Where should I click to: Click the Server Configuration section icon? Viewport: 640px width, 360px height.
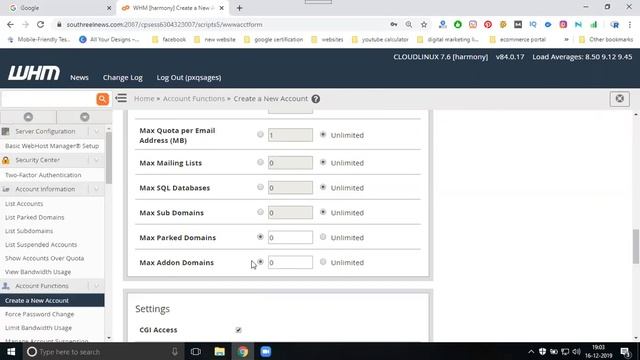point(6,131)
